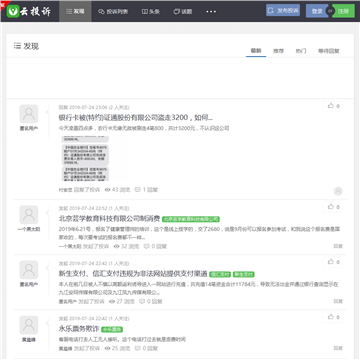Click the green 新生支付 tag

244,274
